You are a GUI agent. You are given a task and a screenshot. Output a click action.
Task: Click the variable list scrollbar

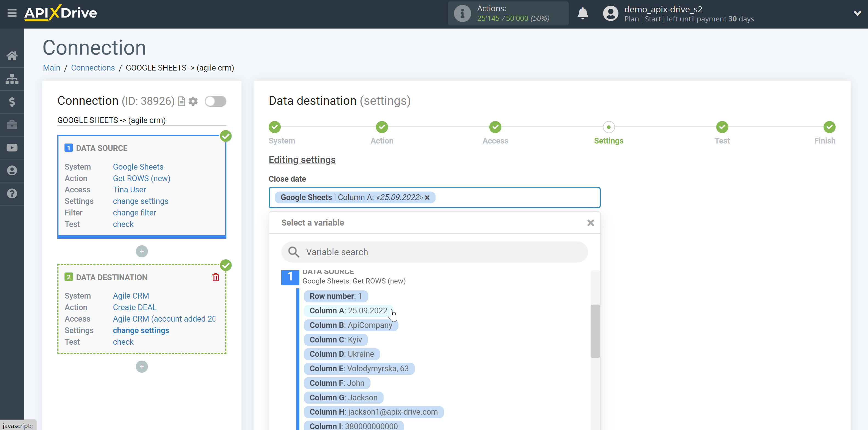(595, 331)
